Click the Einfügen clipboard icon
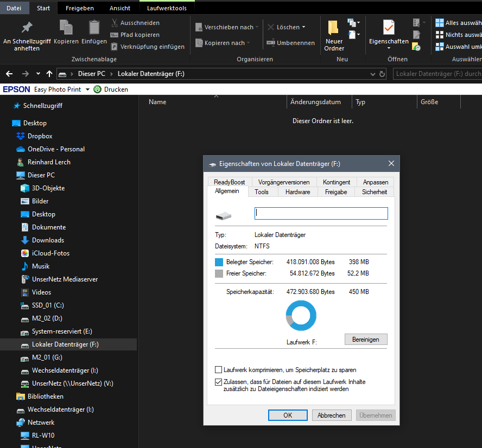 [94, 27]
